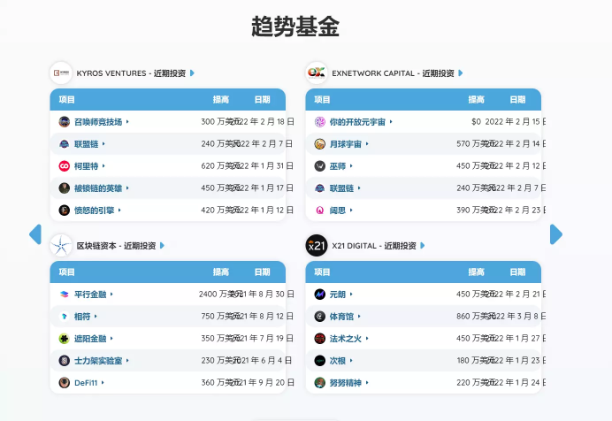This screenshot has width=612, height=421.
Task: Open EXNETWORK CAPITAL - 近期投资 heading link
Action: point(393,73)
